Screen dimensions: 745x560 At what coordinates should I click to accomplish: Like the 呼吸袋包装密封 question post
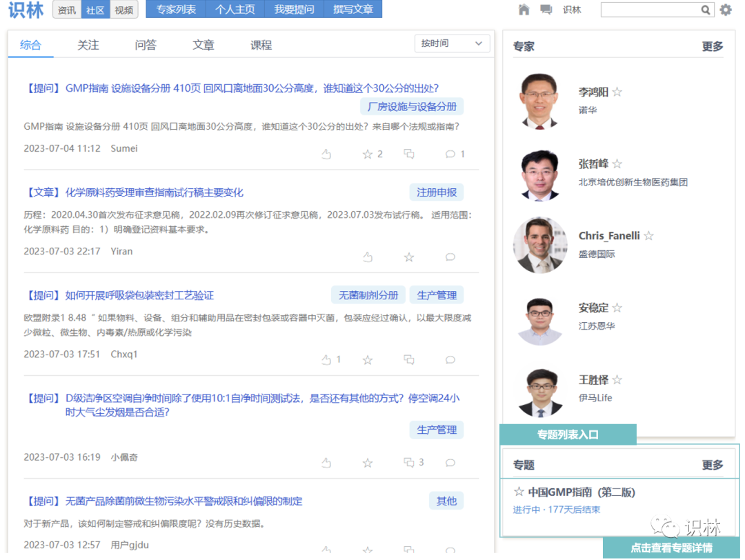coord(327,360)
